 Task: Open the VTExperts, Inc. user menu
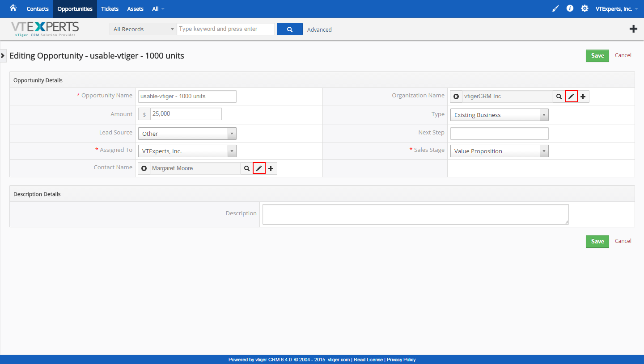coord(617,9)
